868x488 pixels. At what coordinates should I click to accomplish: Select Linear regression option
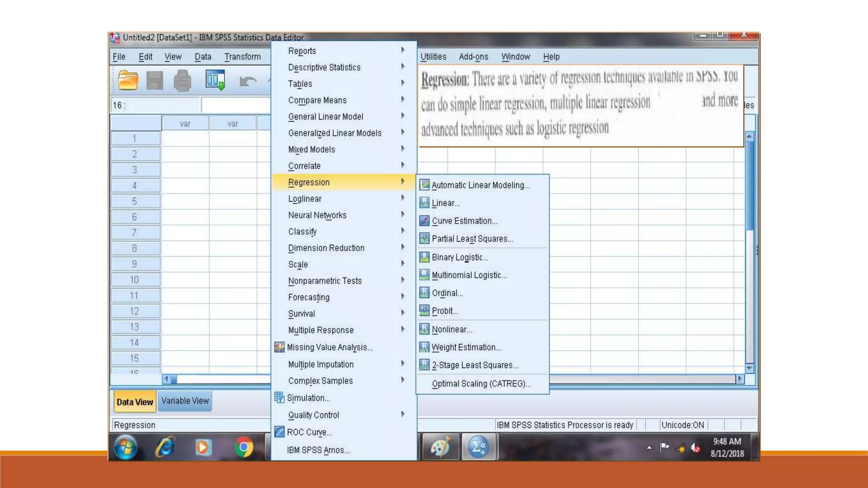tap(445, 203)
